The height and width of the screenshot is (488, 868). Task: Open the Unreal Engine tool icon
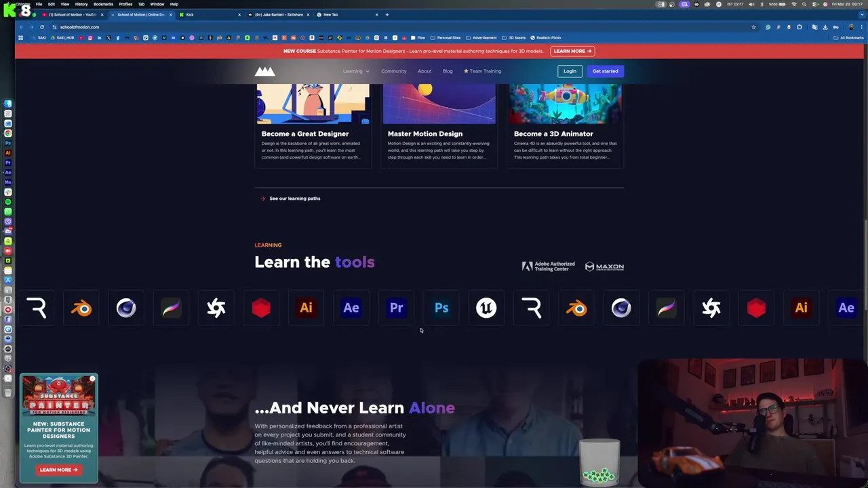tap(486, 308)
